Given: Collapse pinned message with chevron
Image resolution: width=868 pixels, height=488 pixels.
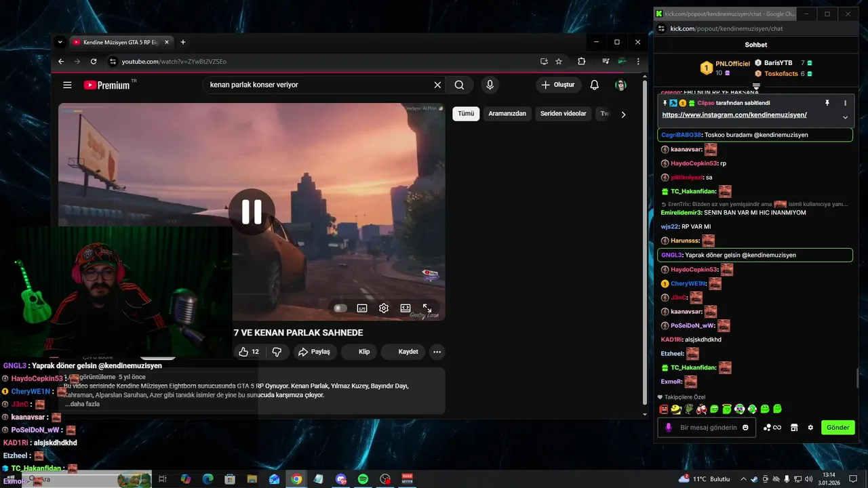Looking at the screenshot, I should click(845, 117).
